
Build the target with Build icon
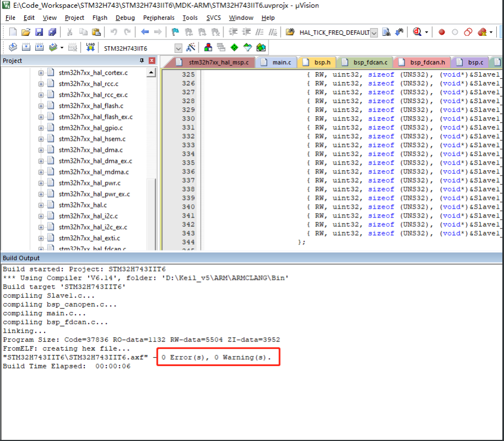(x=26, y=47)
